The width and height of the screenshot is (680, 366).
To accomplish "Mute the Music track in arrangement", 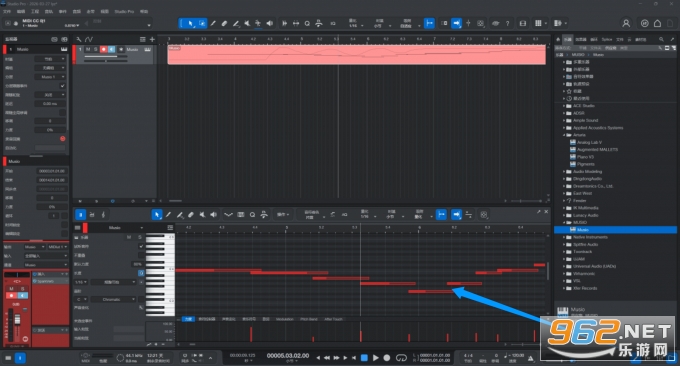I will coord(88,49).
